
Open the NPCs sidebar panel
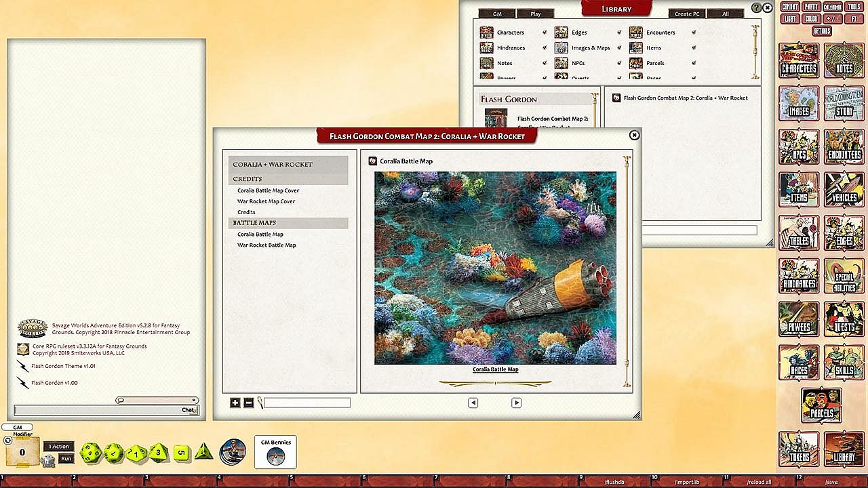[x=799, y=148]
